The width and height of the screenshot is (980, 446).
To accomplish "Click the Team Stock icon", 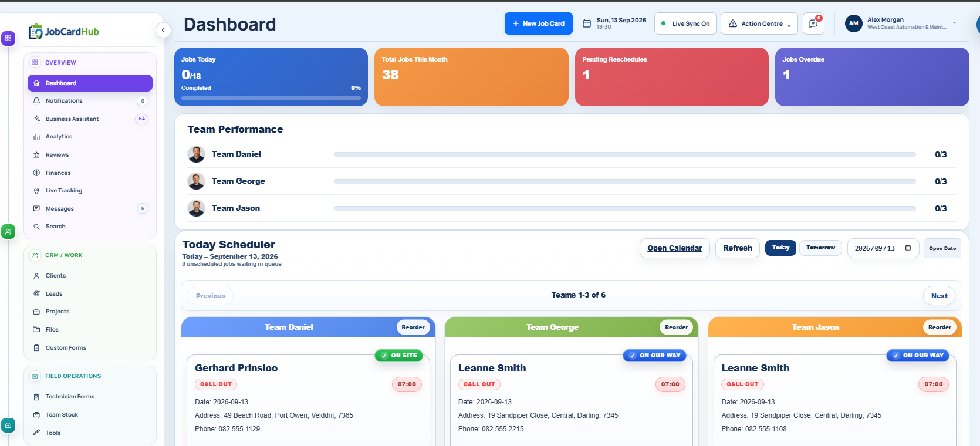I will point(36,415).
